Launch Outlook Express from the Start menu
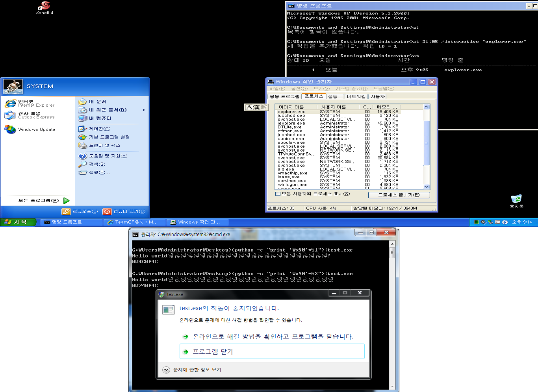This screenshot has width=538, height=392. tap(11, 115)
